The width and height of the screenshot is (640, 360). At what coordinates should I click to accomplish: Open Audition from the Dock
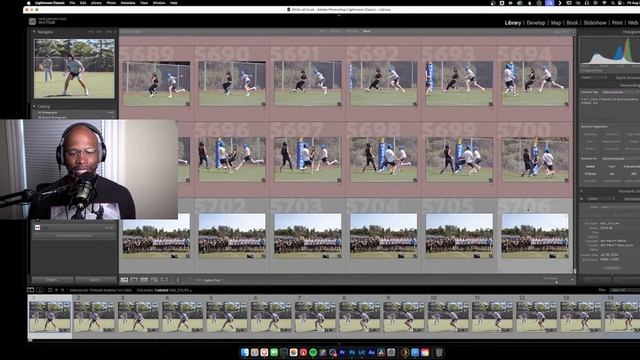pos(372,352)
